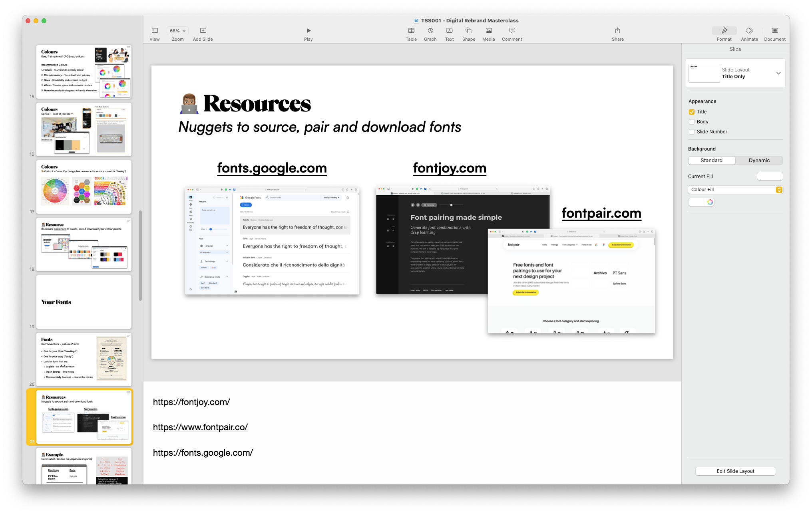Select slide 17 Colour Psychology thumbnail

[x=84, y=187]
